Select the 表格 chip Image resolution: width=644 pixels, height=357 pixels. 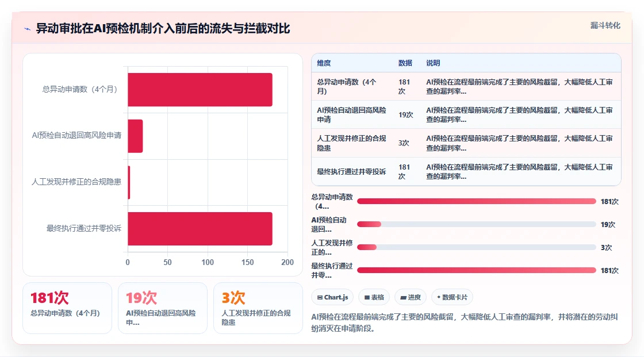[x=374, y=297]
